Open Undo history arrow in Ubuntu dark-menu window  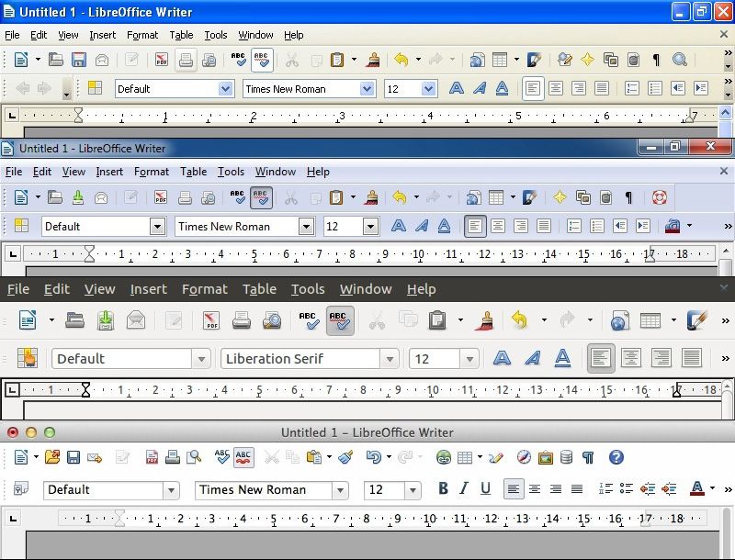[x=544, y=320]
